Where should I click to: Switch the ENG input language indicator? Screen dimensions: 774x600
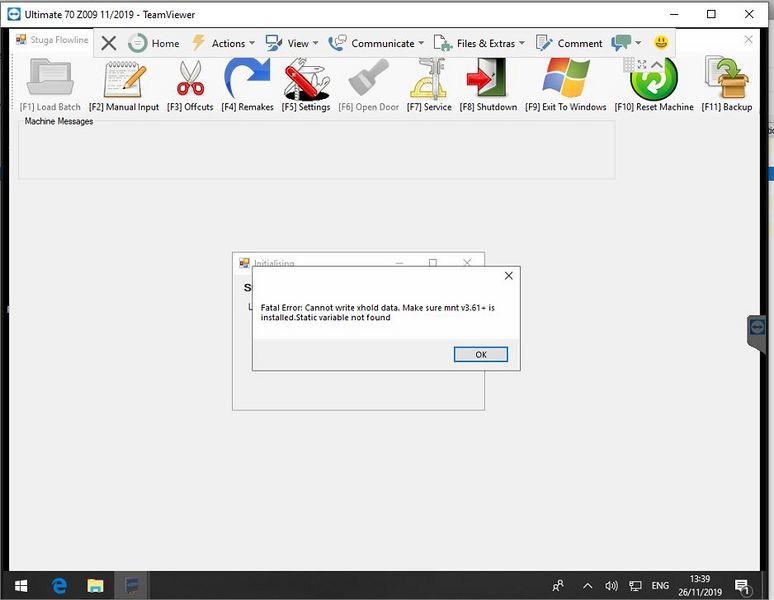coord(660,586)
